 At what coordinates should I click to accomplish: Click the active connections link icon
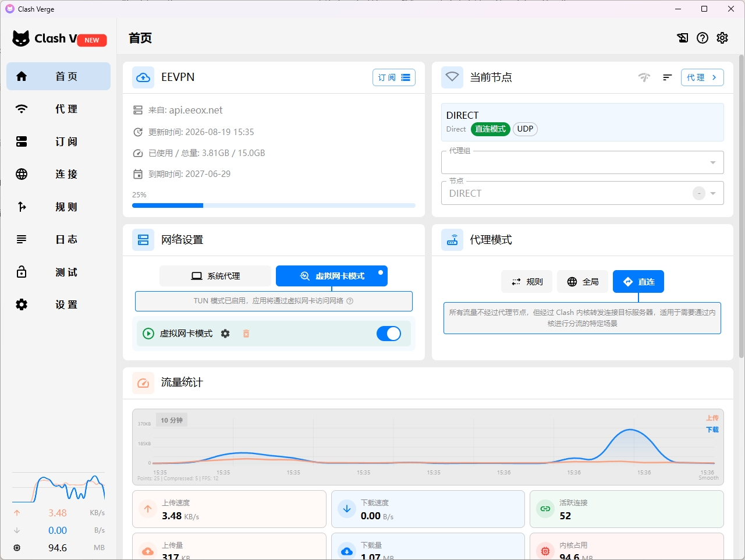[x=545, y=509]
